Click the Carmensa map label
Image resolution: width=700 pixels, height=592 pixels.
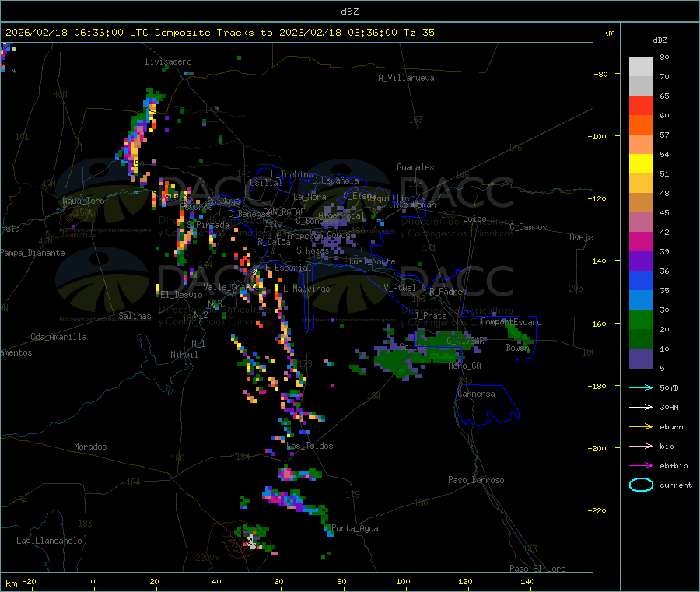click(476, 394)
